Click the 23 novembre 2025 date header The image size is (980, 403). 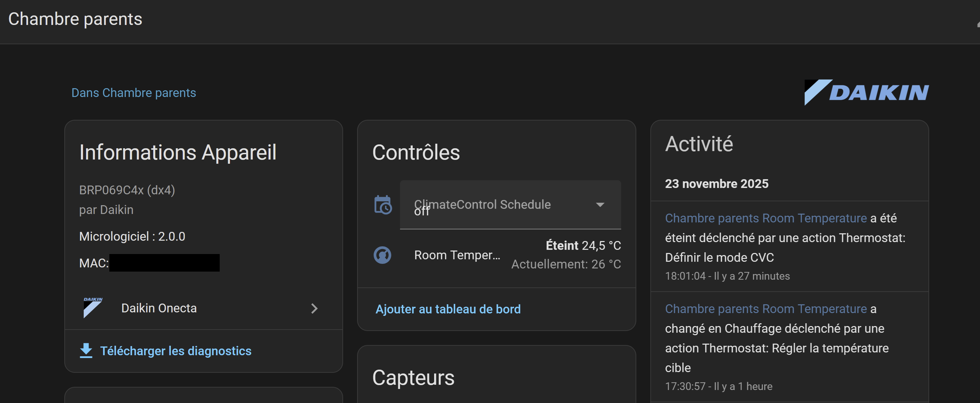tap(716, 184)
